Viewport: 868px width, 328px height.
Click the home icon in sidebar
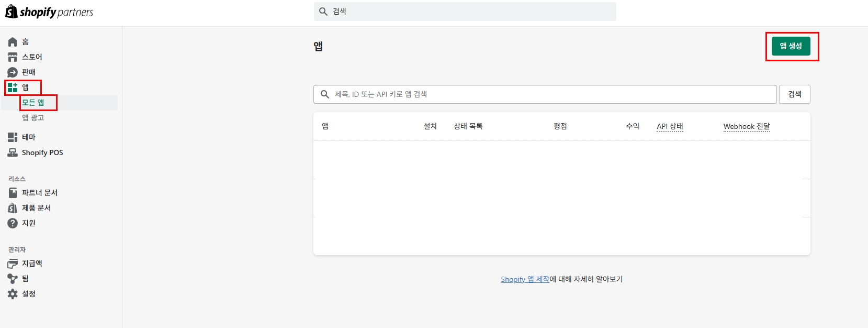[x=13, y=42]
